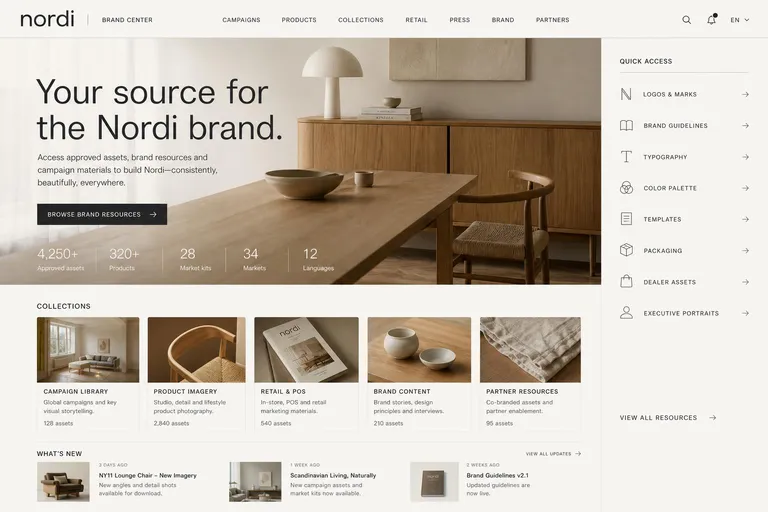Open the Collections nav menu

(360, 20)
